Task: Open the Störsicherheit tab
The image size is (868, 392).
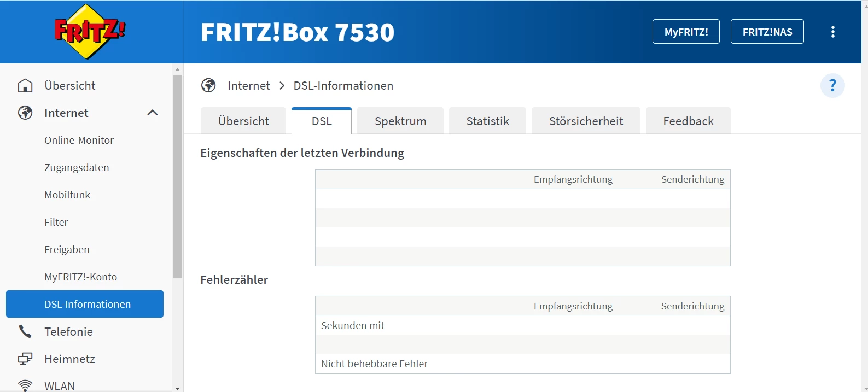Action: tap(586, 121)
